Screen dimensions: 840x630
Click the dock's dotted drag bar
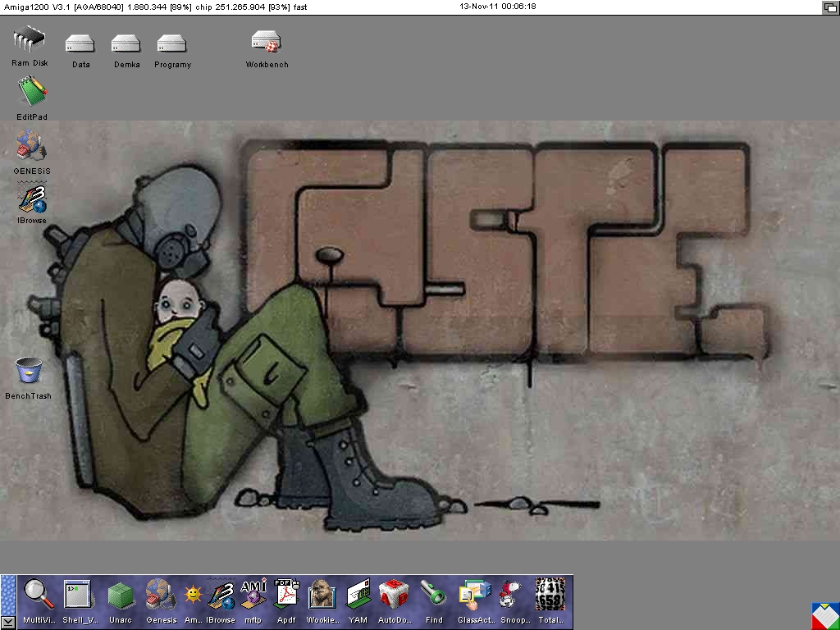pos(8,596)
